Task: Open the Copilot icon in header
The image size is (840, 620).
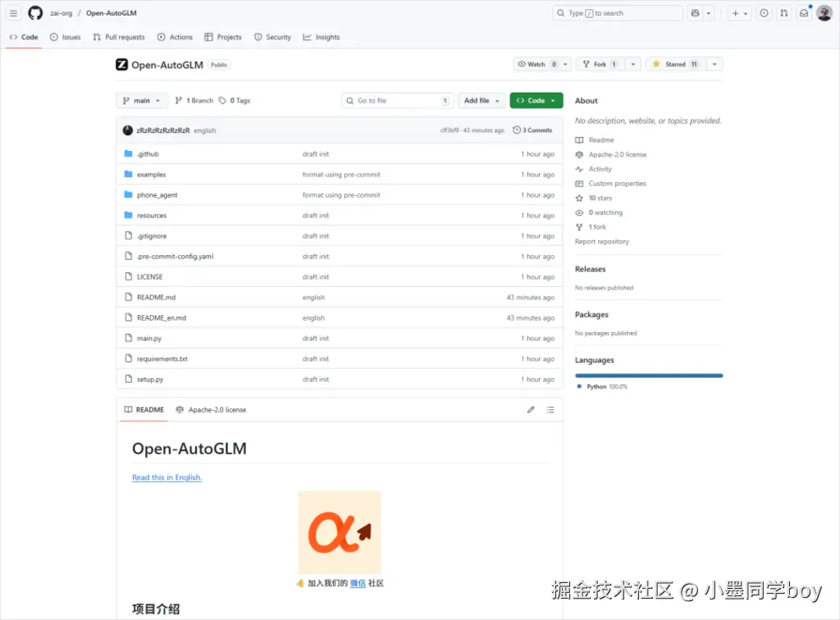Action: tap(696, 13)
